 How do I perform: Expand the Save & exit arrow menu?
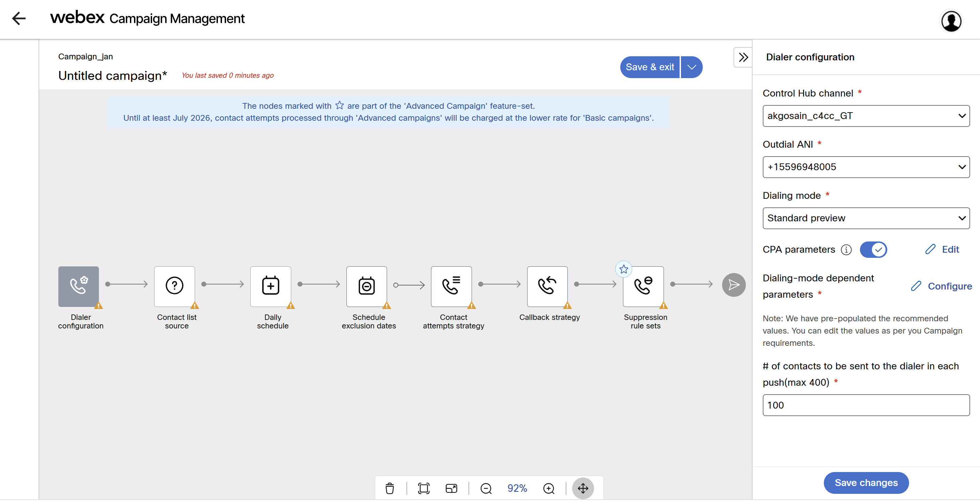coord(691,67)
